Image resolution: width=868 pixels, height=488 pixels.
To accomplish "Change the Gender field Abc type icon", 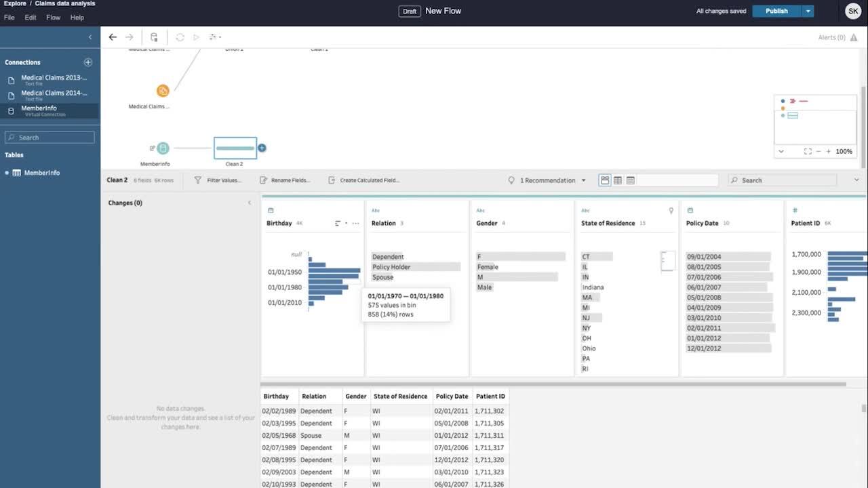I will pyautogui.click(x=481, y=211).
